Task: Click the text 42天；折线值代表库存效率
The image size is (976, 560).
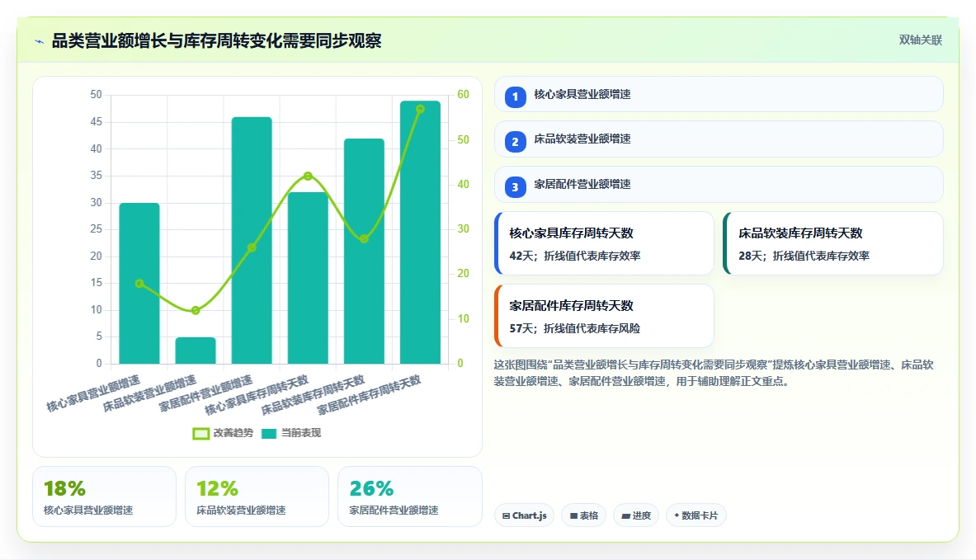Action: 574,256
